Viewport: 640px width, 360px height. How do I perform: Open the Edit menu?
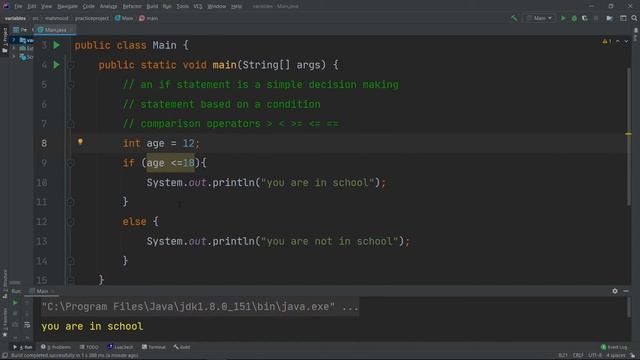32,6
